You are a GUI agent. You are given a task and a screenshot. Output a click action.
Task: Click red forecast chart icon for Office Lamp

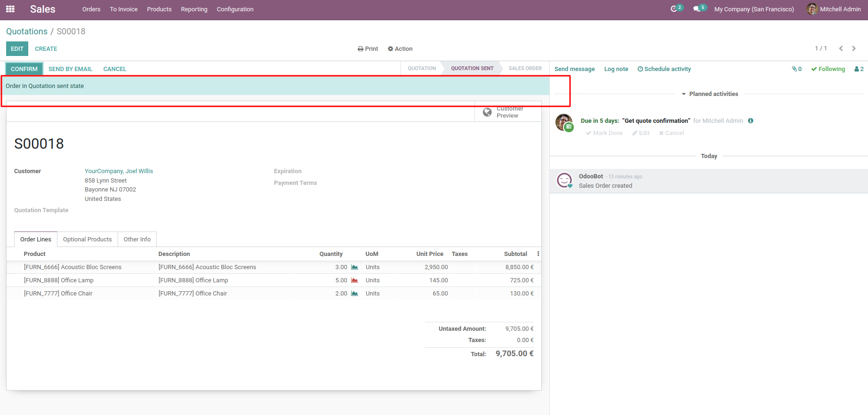354,280
